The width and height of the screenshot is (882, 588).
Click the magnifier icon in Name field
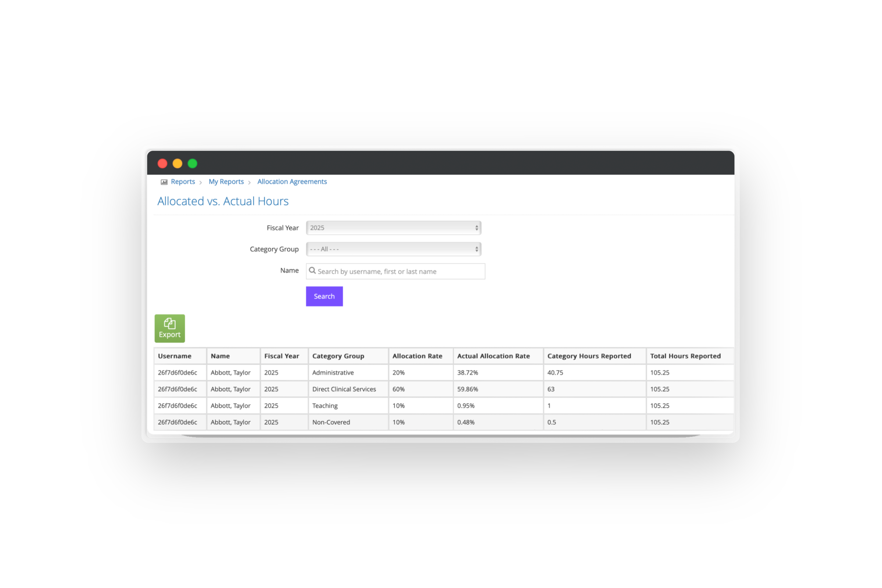tap(312, 271)
